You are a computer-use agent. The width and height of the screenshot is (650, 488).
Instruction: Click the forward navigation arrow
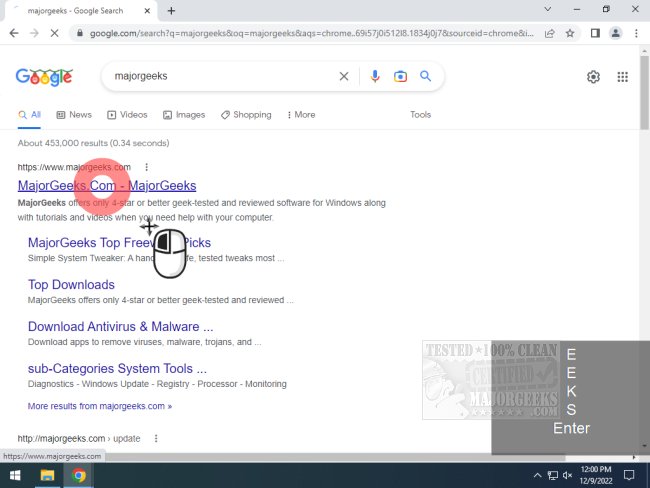tap(34, 33)
